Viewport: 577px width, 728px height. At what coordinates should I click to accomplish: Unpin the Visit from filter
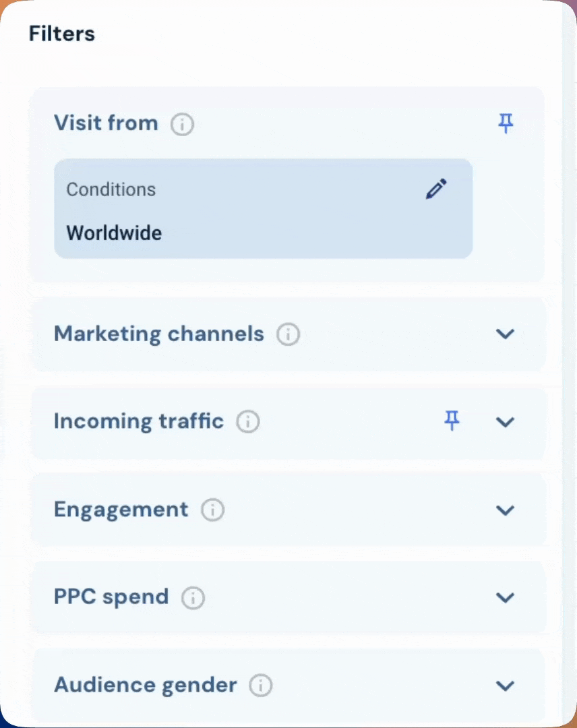coord(505,123)
